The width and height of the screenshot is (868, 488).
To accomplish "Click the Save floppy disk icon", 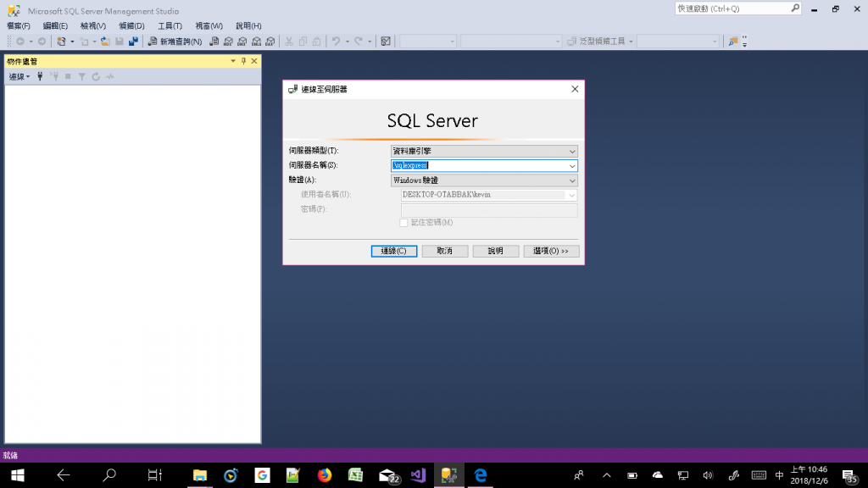I will [119, 42].
